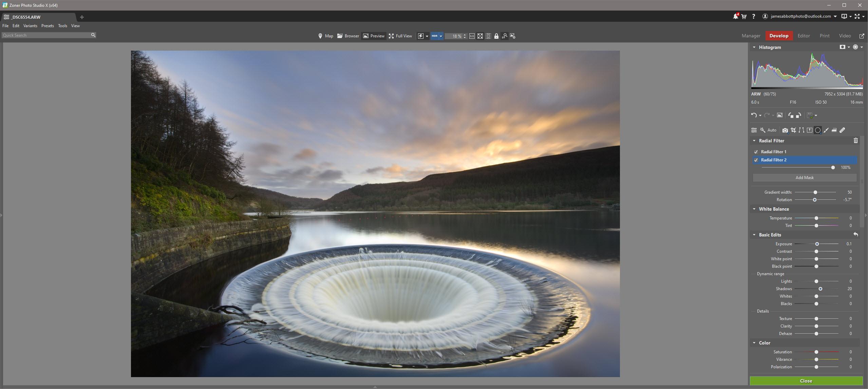Open the shopping cart icon

744,16
